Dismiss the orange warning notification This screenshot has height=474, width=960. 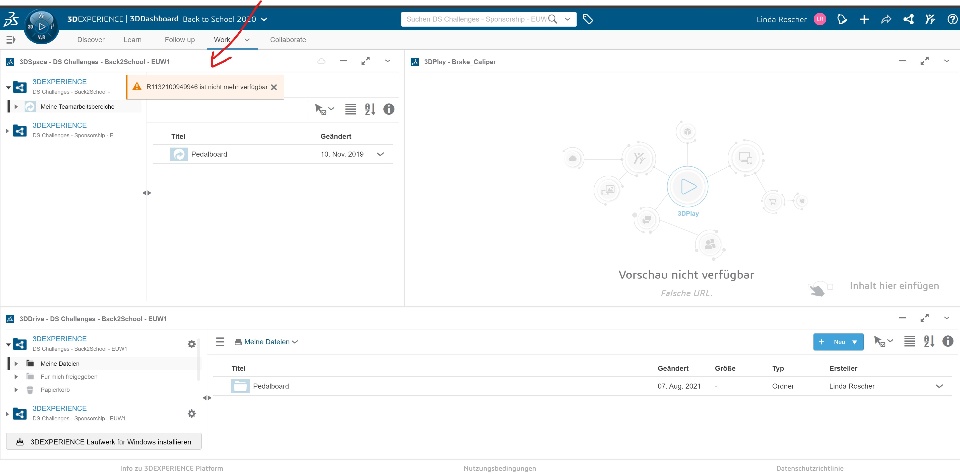pyautogui.click(x=274, y=87)
